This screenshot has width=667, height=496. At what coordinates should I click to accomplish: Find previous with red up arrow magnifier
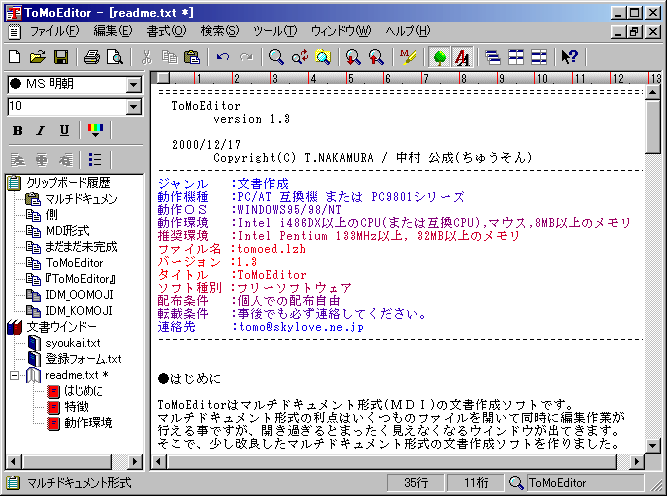(376, 57)
